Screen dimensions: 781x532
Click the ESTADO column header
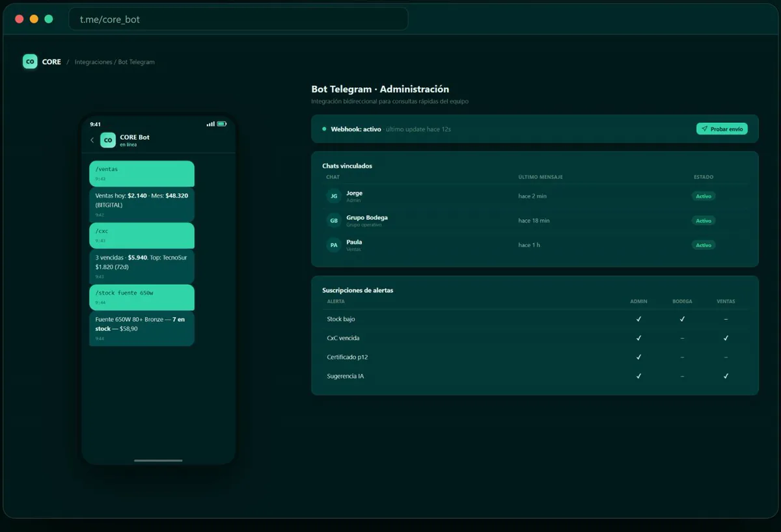click(704, 177)
